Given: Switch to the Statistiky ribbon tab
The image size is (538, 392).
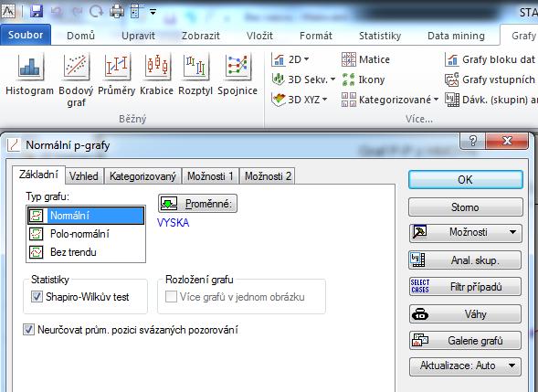Looking at the screenshot, I should 380,36.
